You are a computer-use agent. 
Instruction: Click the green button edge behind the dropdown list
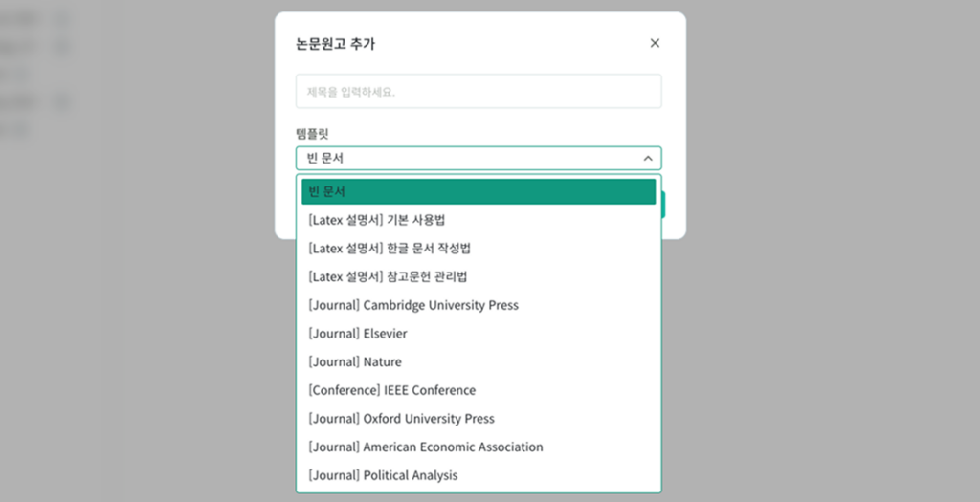tap(663, 205)
